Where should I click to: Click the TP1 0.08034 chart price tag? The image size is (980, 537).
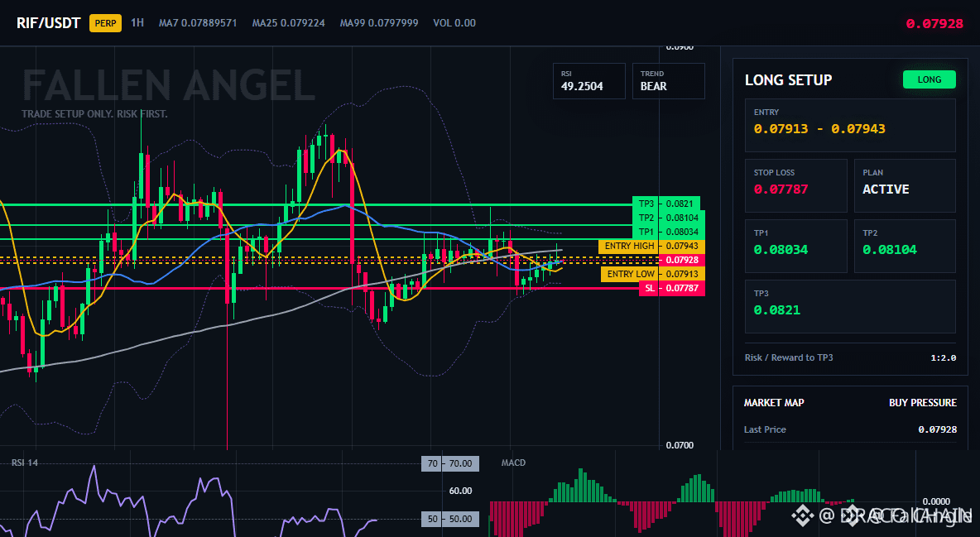[669, 232]
